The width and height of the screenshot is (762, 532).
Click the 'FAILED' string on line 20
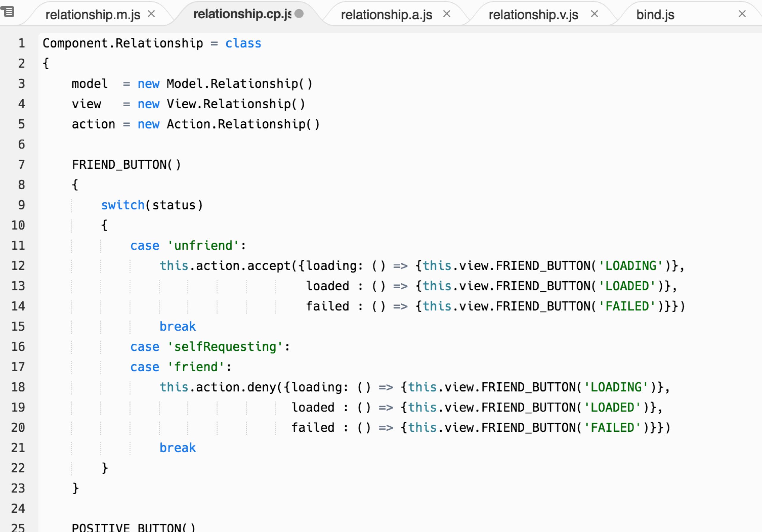click(x=612, y=428)
